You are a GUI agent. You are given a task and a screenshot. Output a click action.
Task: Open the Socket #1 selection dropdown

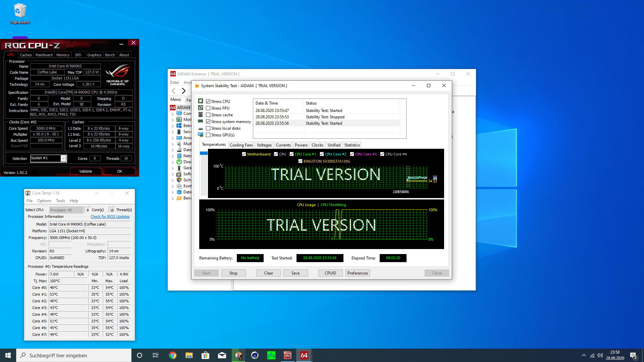(63, 159)
